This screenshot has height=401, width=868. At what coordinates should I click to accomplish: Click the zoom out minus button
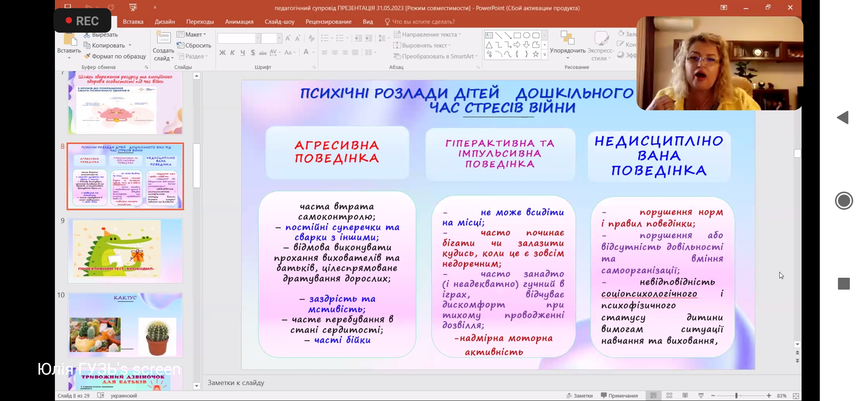[713, 396]
